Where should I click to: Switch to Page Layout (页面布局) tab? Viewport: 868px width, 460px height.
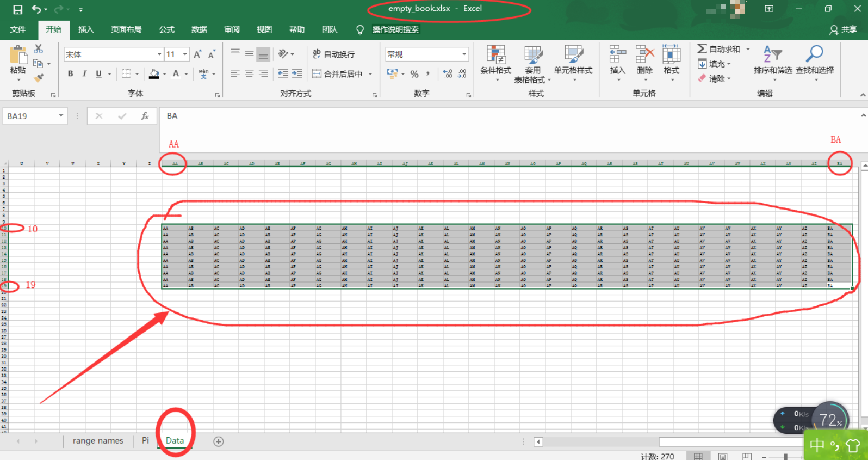pyautogui.click(x=126, y=29)
